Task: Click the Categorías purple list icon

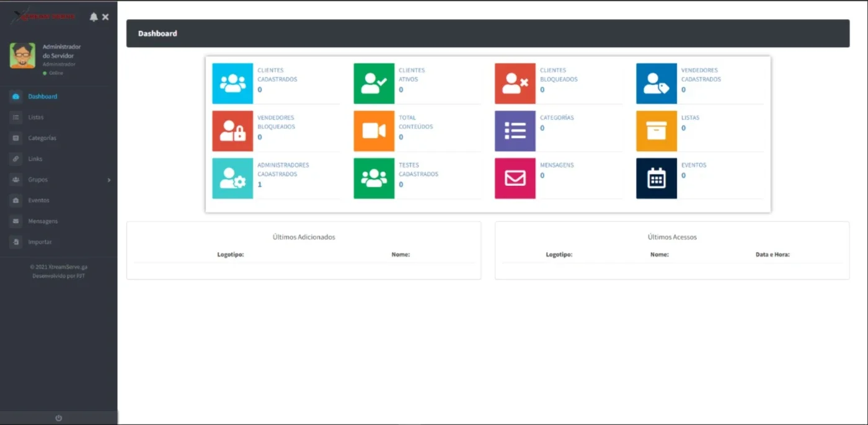Action: (515, 131)
